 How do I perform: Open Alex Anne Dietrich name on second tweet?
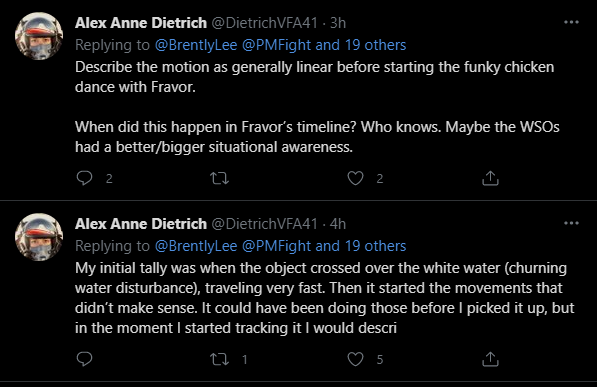click(141, 224)
